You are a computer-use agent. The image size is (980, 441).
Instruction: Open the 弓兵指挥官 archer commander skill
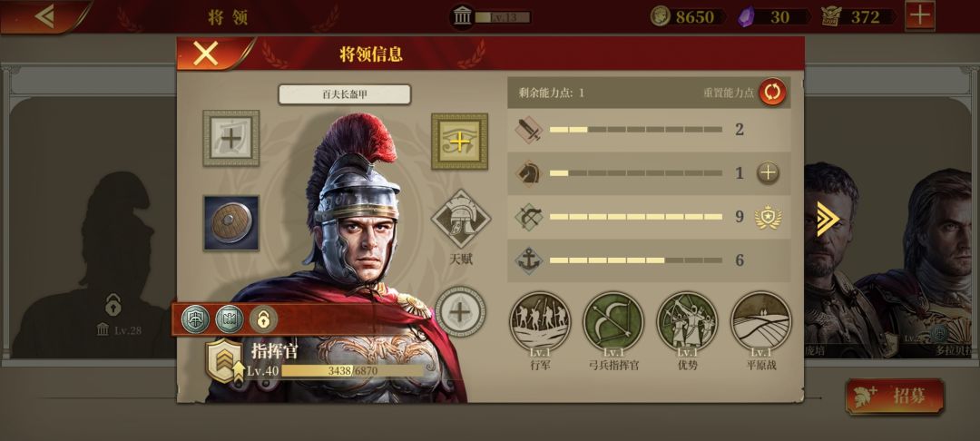coord(613,321)
